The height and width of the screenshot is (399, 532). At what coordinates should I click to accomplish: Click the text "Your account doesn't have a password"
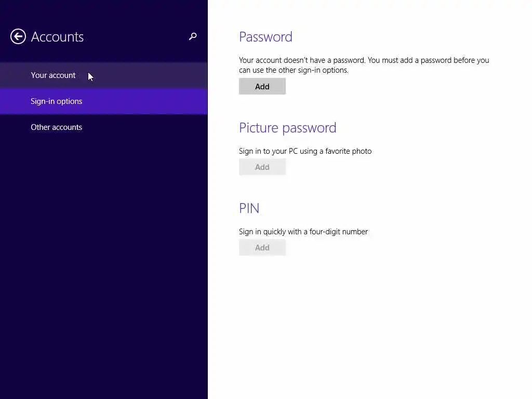click(x=302, y=60)
